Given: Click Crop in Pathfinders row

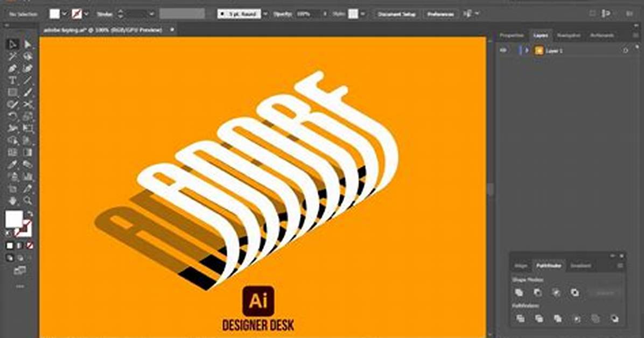Looking at the screenshot, I should tap(577, 319).
